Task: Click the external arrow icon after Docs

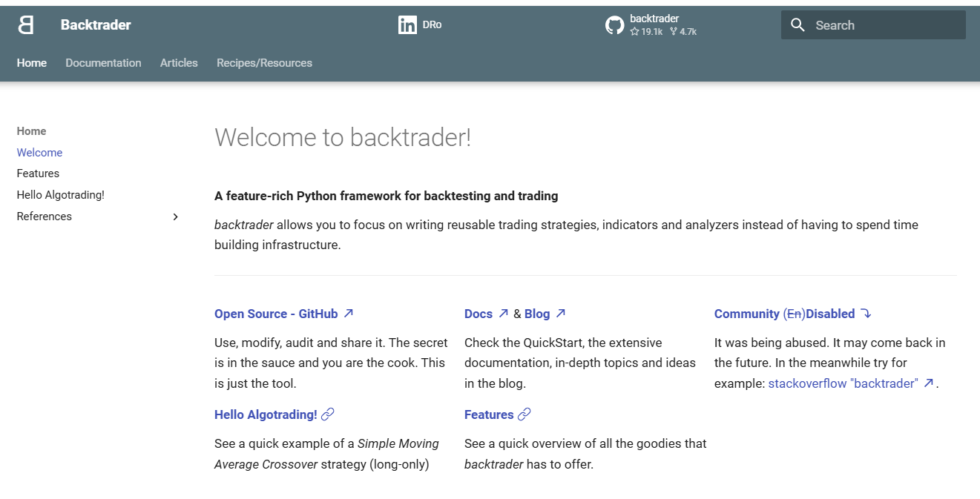Action: 503,313
